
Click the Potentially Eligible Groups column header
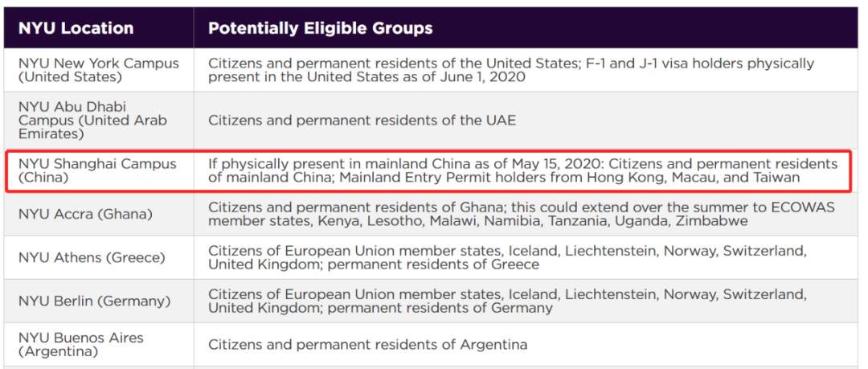pyautogui.click(x=320, y=28)
